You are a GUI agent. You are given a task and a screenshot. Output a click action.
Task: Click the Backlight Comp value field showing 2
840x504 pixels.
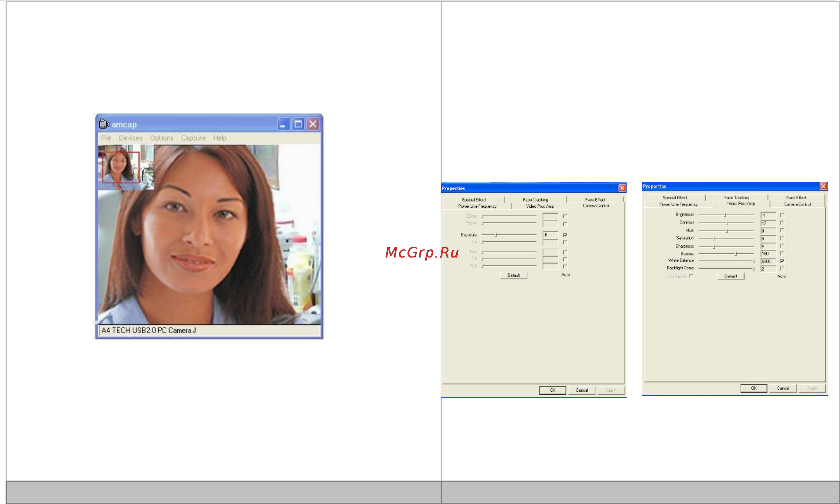[768, 269]
